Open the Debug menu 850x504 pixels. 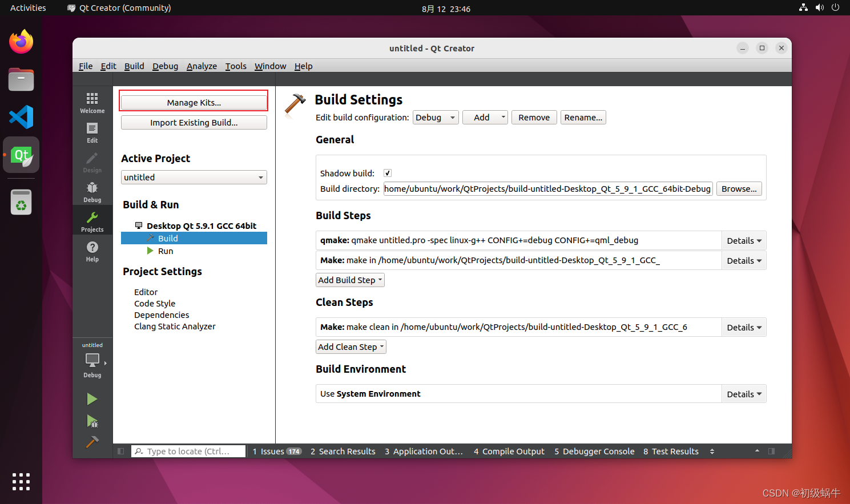click(166, 66)
